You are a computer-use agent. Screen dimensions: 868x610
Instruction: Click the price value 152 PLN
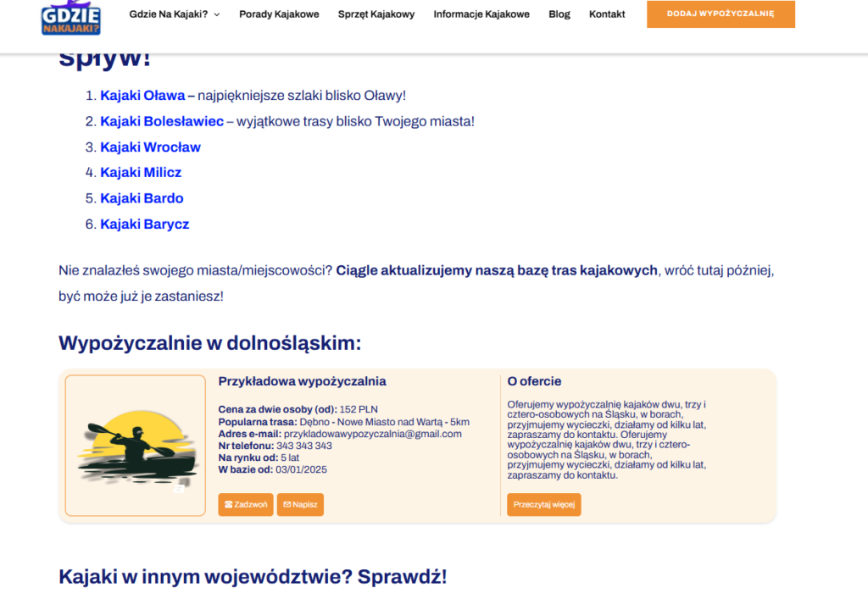359,409
